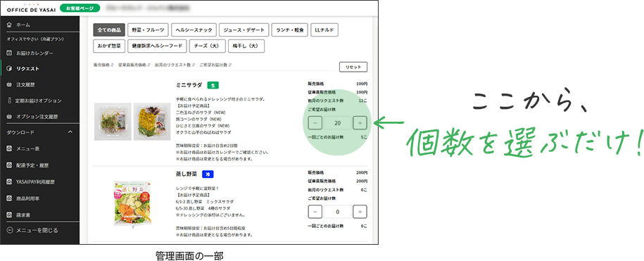This screenshot has height=261, width=644.
Task: Click the ※ドレッシングの添付はございません note
Action: pos(210,215)
